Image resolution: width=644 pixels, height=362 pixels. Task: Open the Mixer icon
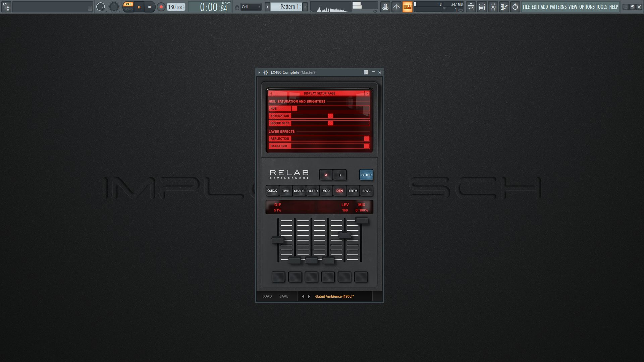point(493,7)
